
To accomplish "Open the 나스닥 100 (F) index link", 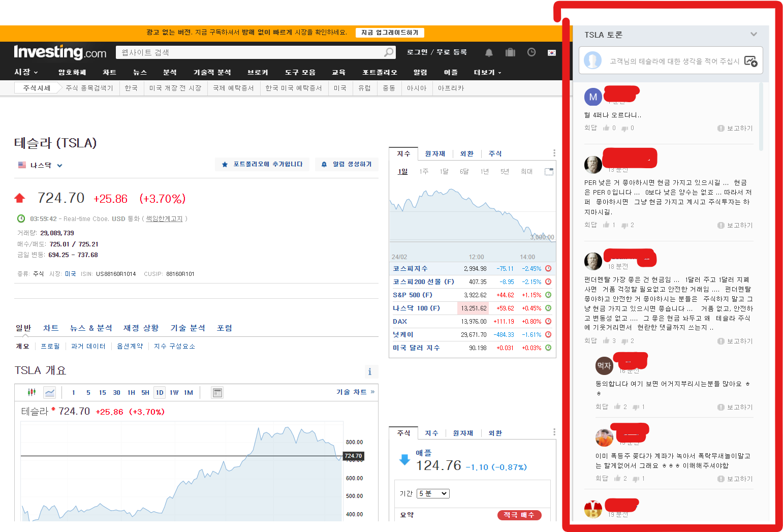I will pos(416,308).
